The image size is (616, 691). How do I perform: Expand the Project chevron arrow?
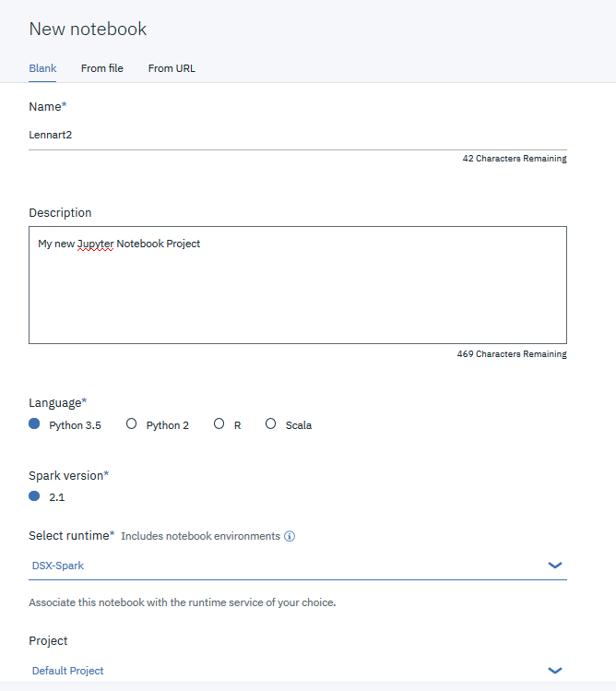pyautogui.click(x=555, y=671)
